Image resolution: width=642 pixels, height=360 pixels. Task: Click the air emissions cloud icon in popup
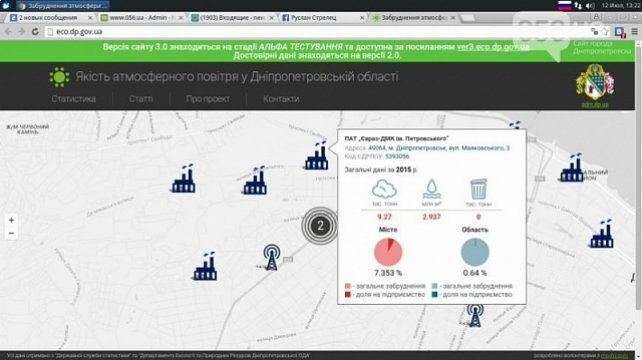[384, 189]
